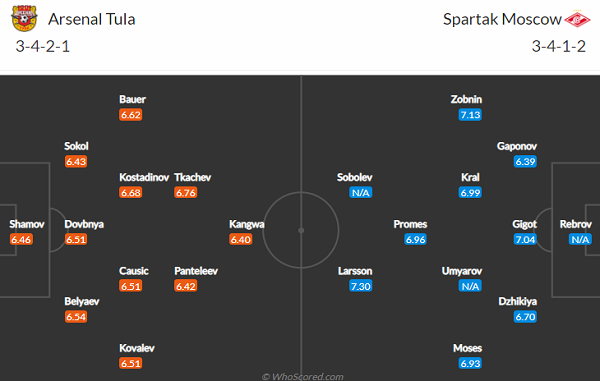Select player Bauer in the lineup
This screenshot has width=600, height=381.
[132, 99]
